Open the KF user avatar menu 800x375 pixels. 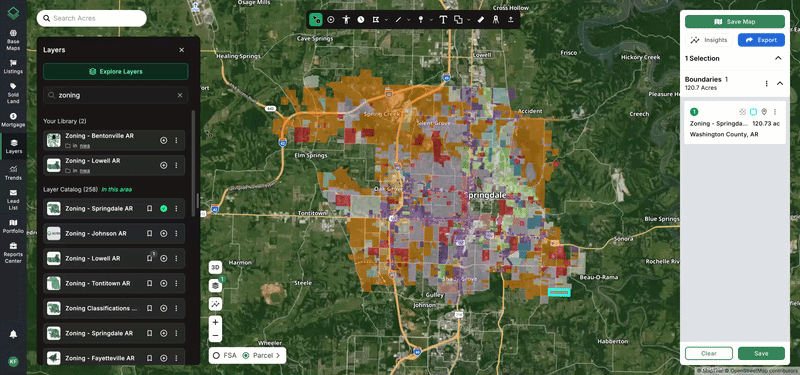[x=13, y=361]
